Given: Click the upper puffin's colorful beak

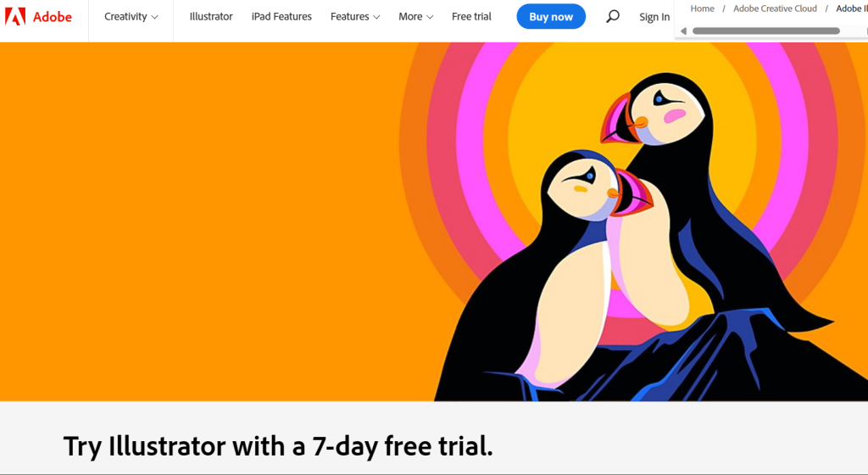Looking at the screenshot, I should [623, 118].
